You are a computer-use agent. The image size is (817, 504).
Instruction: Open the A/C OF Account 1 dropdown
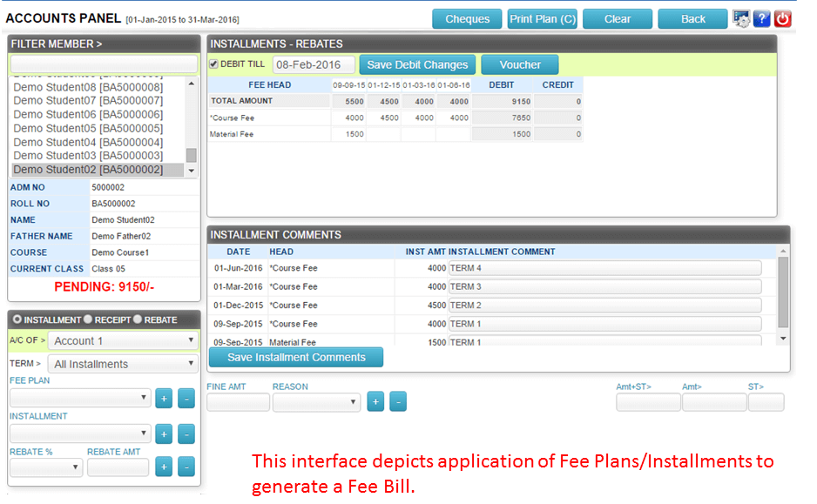tap(122, 339)
